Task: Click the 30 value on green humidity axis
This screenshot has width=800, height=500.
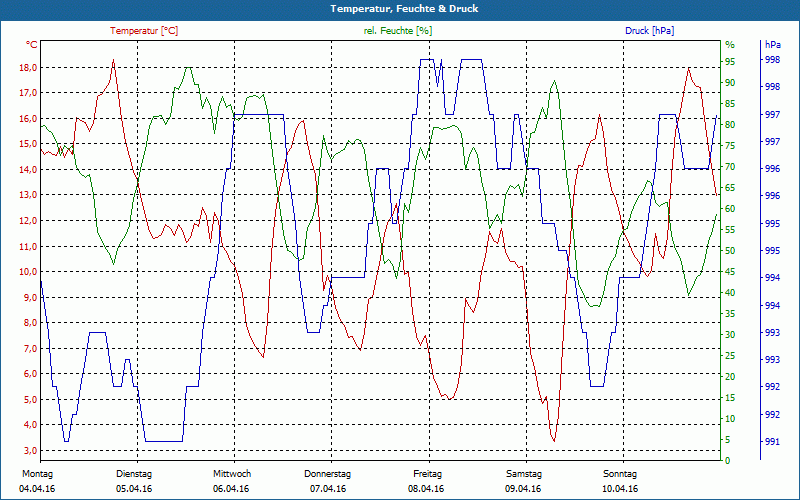Action: click(730, 335)
